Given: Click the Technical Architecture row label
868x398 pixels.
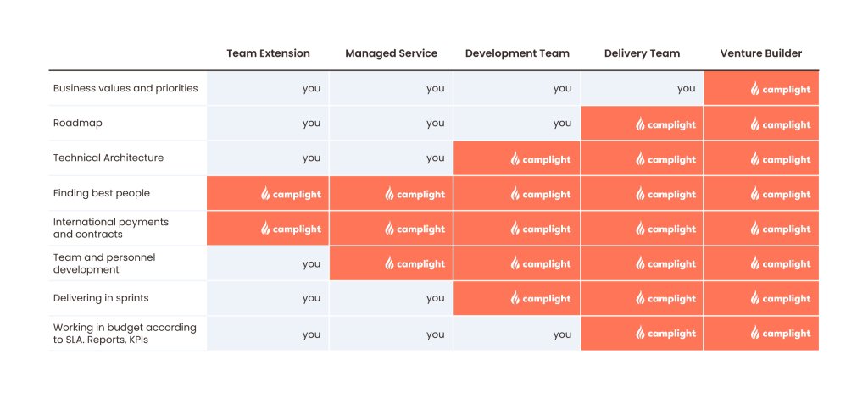Looking at the screenshot, I should (x=108, y=158).
